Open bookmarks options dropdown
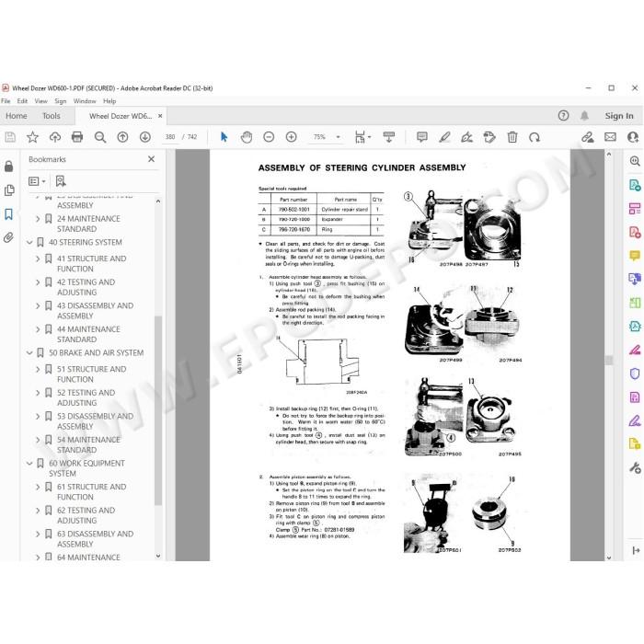644x644 pixels. 37,181
